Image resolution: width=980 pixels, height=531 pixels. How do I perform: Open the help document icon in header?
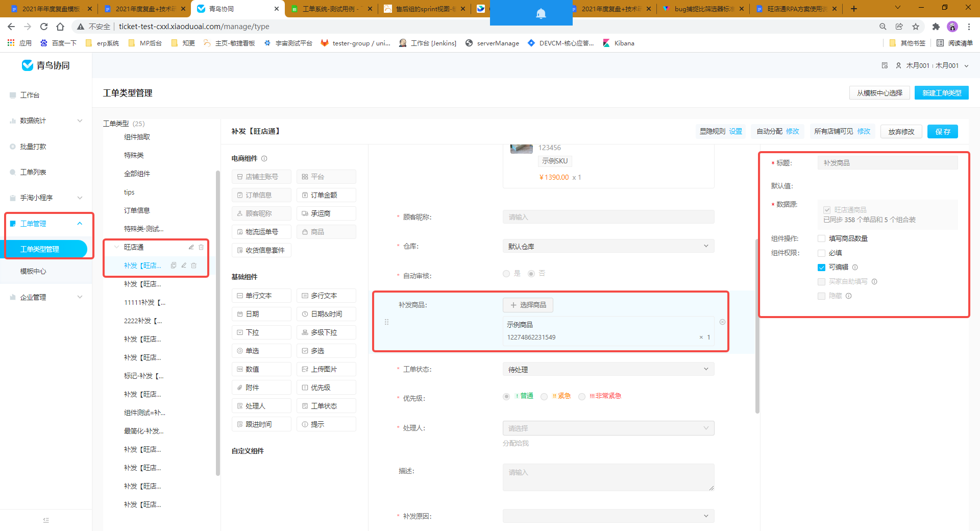tap(885, 65)
